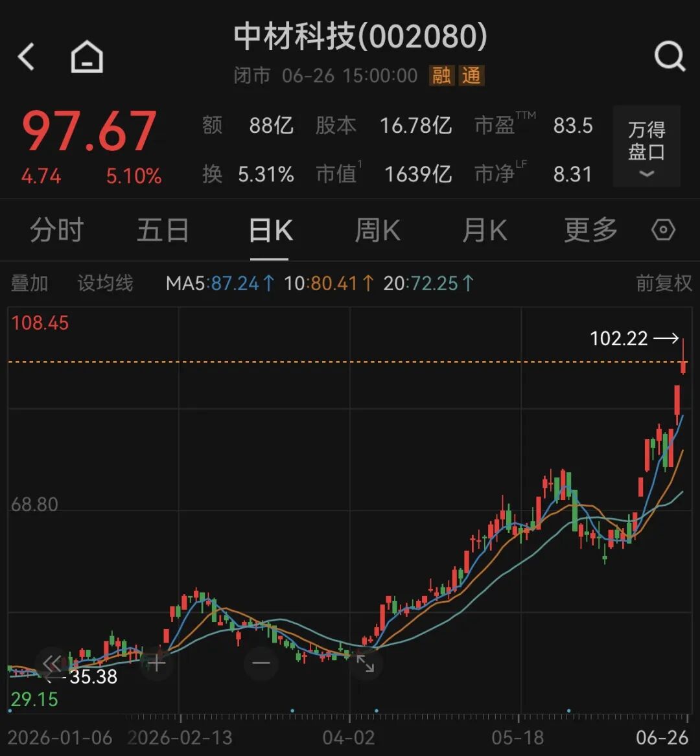
Task: Open 更多 periods menu
Action: 591,230
